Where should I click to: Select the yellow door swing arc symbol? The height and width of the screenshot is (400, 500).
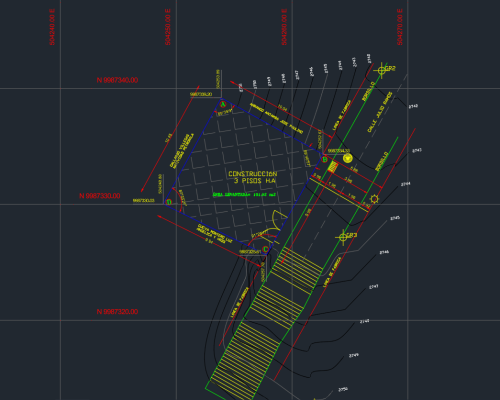(279, 221)
